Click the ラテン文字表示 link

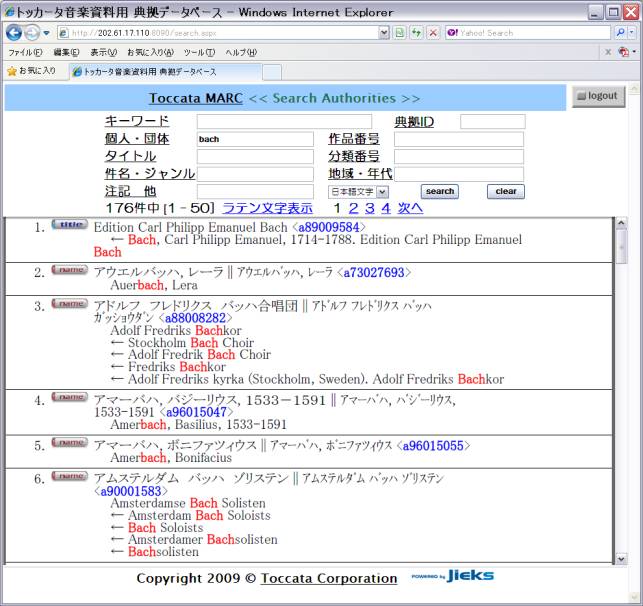267,208
